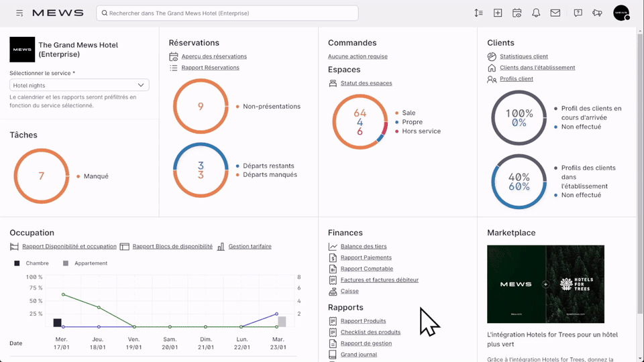Open the hamburger main menu
The width and height of the screenshot is (644, 362).
pyautogui.click(x=19, y=13)
